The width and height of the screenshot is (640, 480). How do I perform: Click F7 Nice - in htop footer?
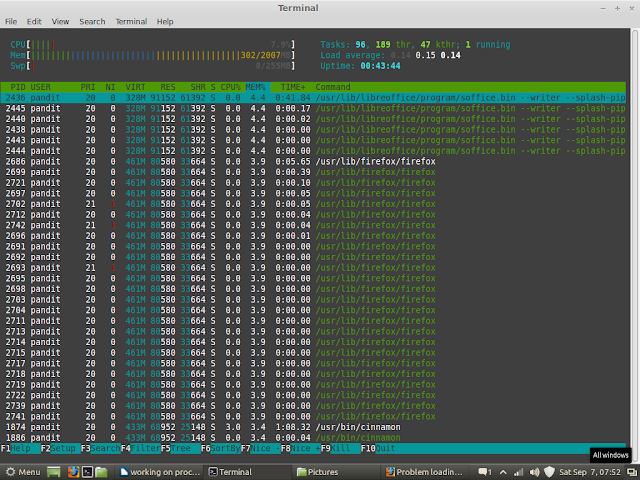260,448
